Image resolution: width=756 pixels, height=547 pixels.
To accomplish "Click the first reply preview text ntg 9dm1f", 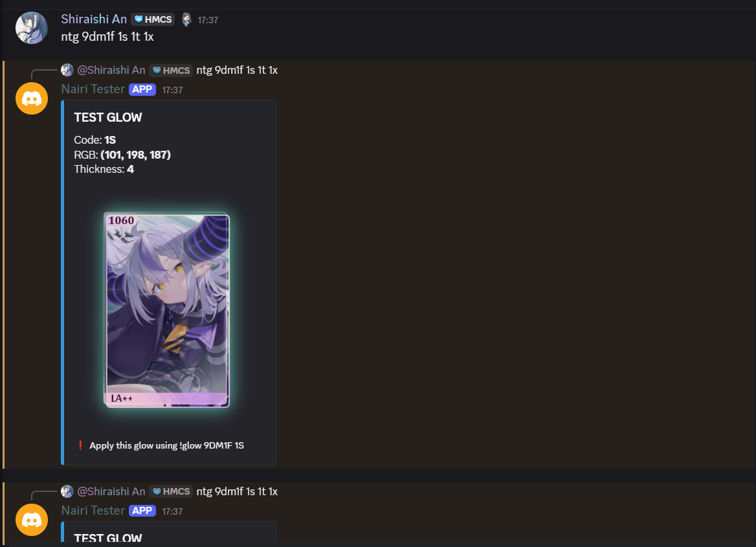I will pos(237,71).
